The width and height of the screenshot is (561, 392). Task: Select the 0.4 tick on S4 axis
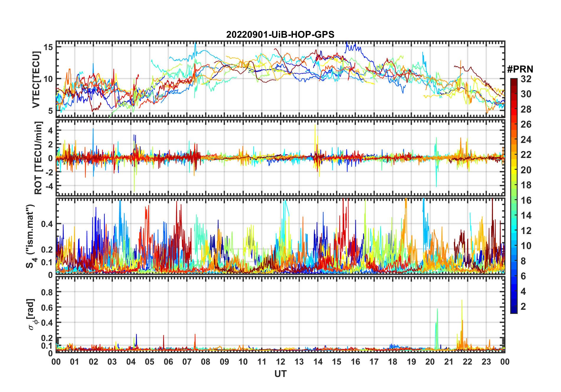[47, 224]
